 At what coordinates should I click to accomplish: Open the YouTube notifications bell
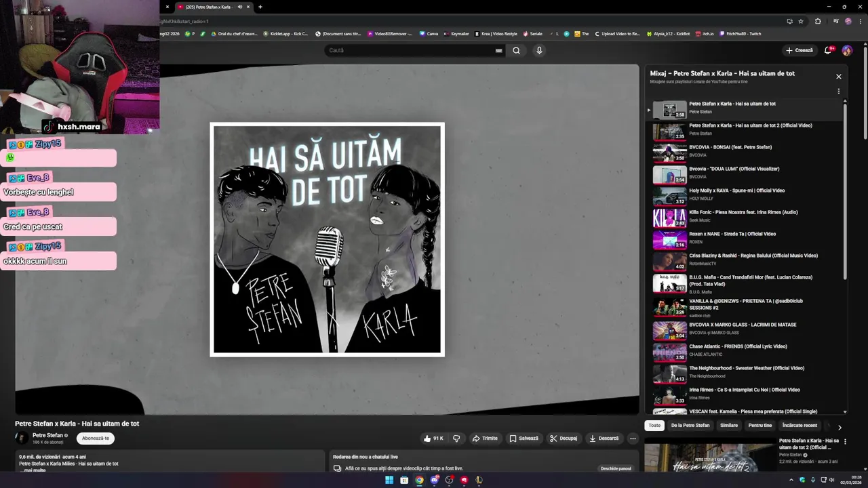[829, 50]
